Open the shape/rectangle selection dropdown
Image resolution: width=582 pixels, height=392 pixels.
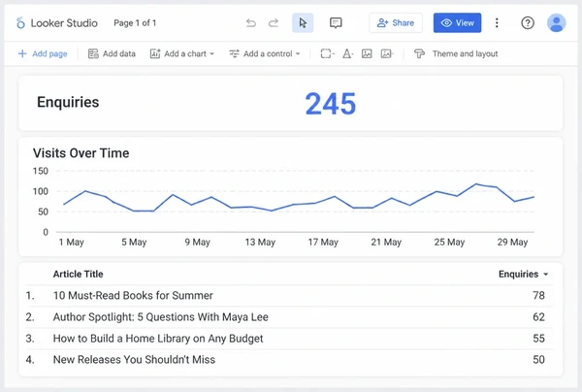click(x=328, y=53)
